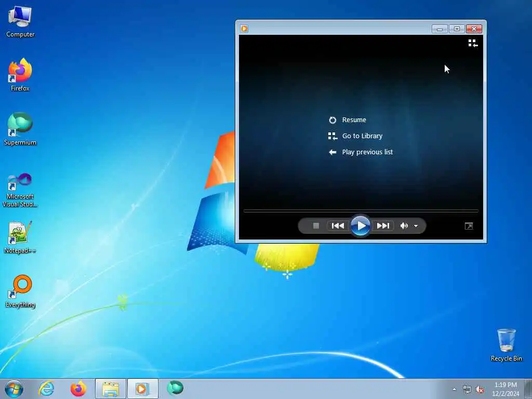Click the muted speaker tray icon

[480, 390]
